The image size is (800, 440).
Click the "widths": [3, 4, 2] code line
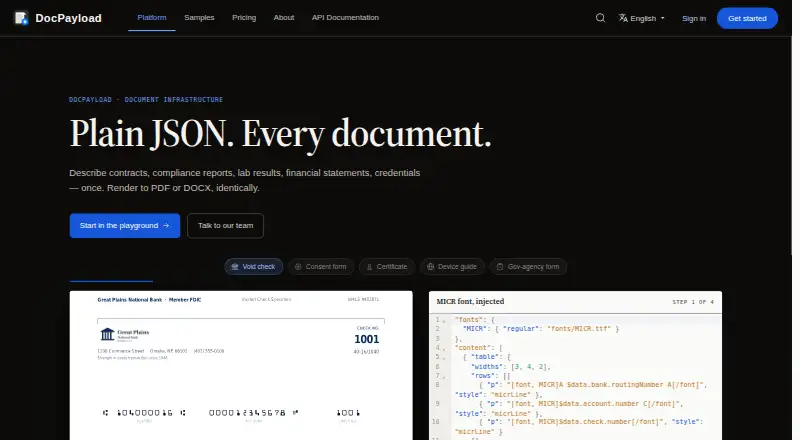coord(511,366)
